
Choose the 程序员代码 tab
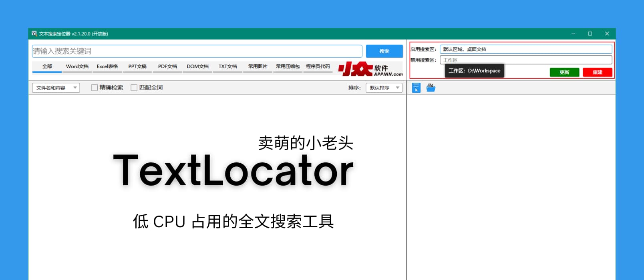(x=318, y=66)
